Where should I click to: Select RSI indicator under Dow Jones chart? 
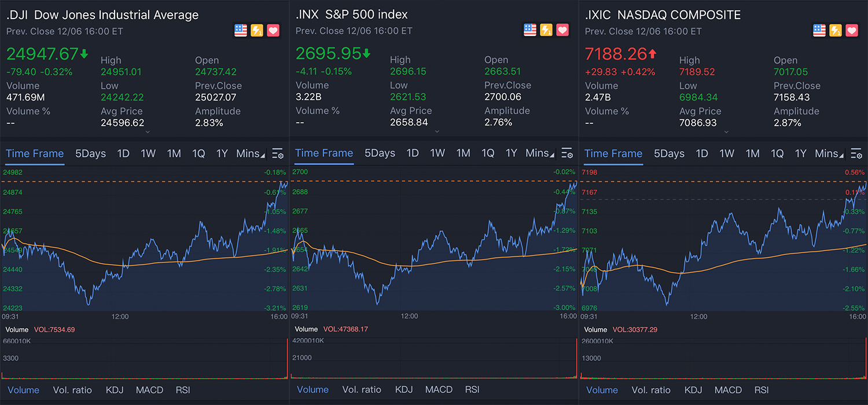pyautogui.click(x=183, y=390)
